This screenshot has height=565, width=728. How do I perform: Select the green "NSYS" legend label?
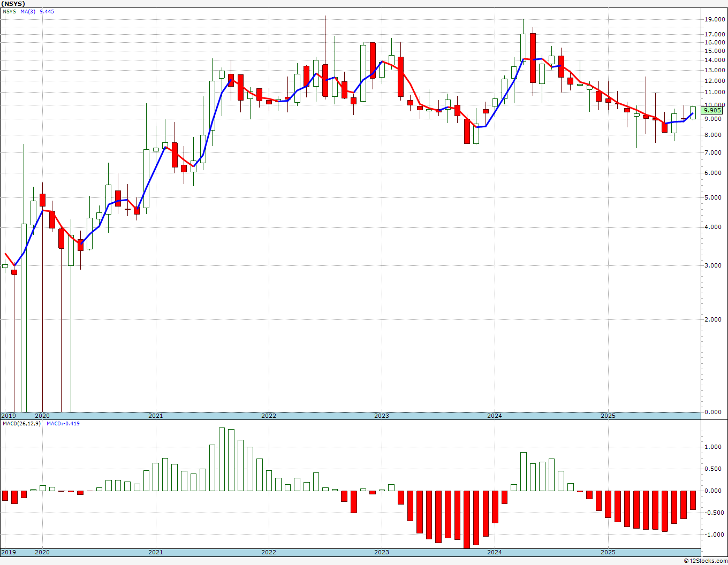pos(9,11)
